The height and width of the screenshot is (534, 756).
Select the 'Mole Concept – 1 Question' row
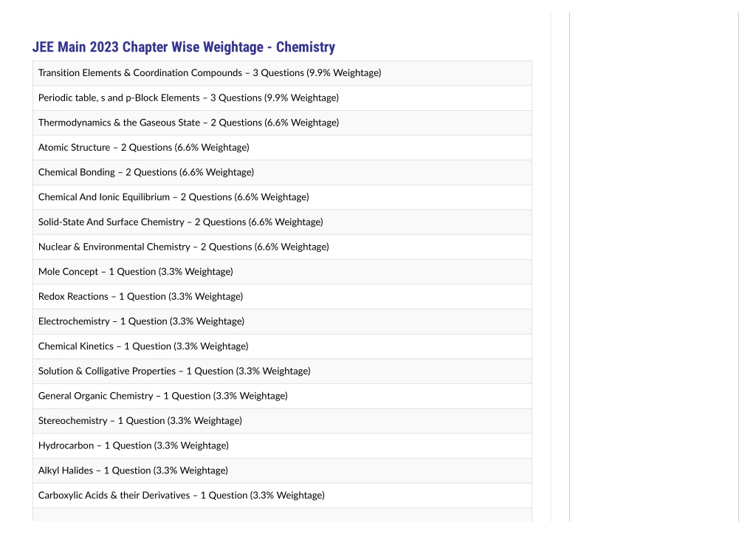tap(282, 272)
